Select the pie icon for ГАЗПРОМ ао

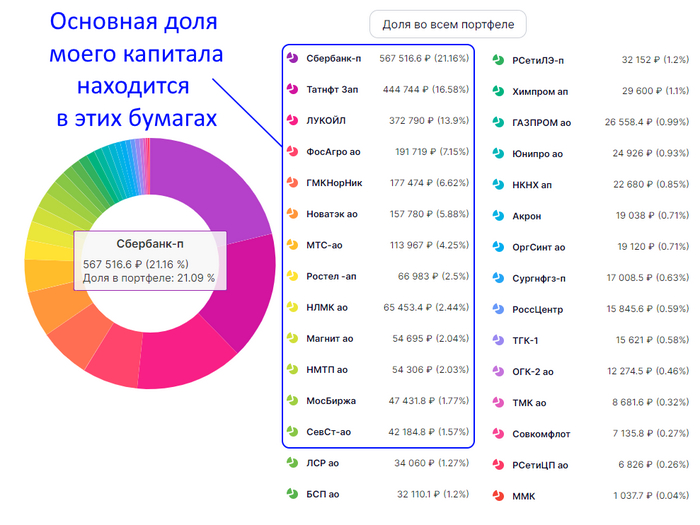pos(498,122)
